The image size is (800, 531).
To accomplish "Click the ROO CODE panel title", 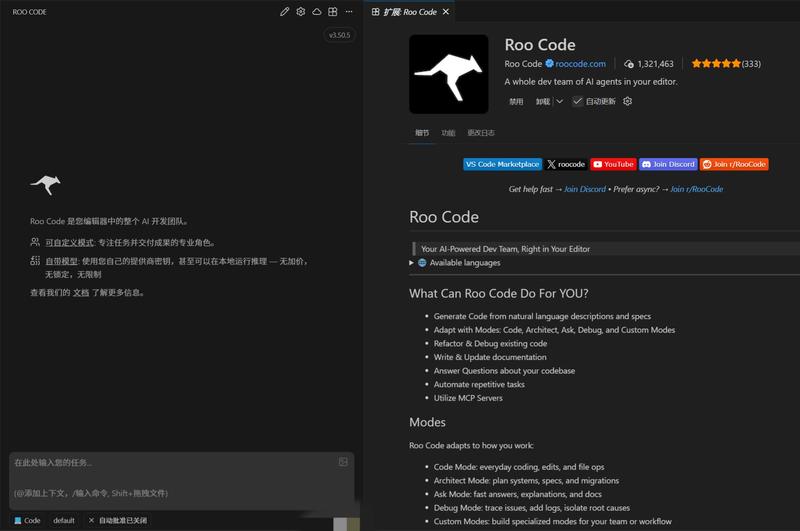I will pos(30,12).
